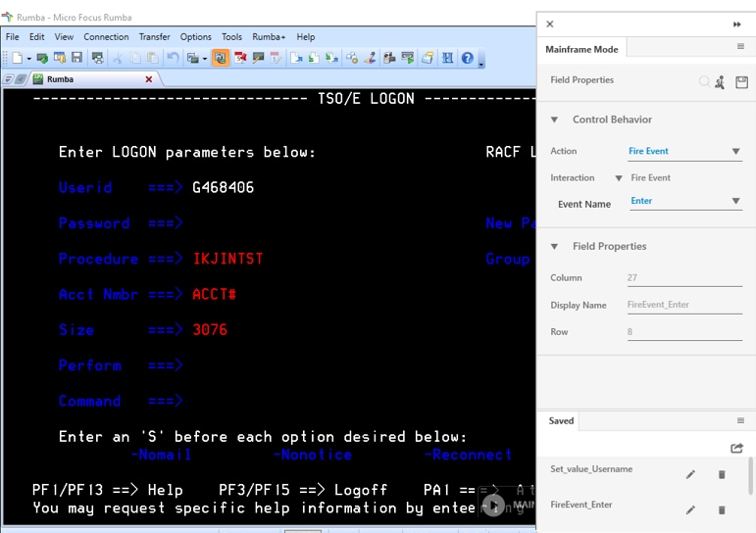Open the Action dropdown showing Fire Event
Viewport: 756px width, 533px height.
(684, 151)
